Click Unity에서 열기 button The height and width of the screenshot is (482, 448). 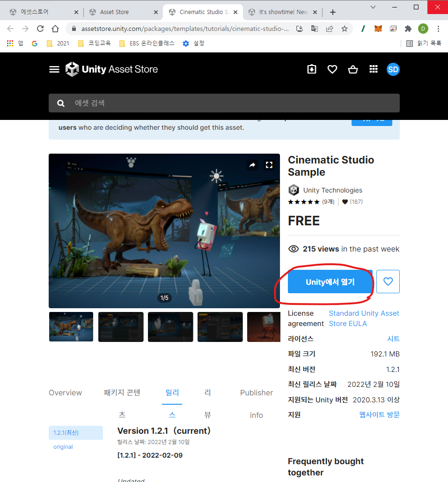tap(330, 282)
